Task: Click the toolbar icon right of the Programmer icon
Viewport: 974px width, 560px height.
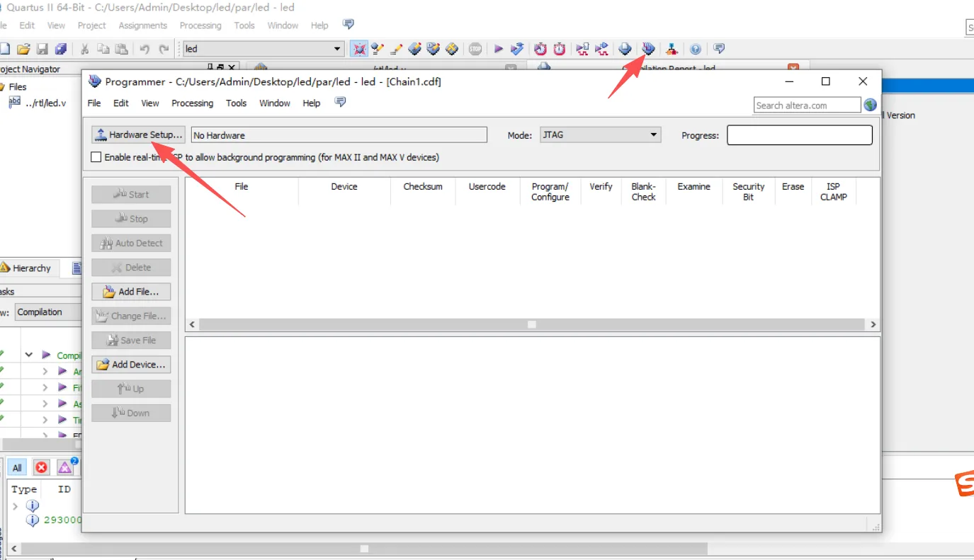Action: click(671, 49)
